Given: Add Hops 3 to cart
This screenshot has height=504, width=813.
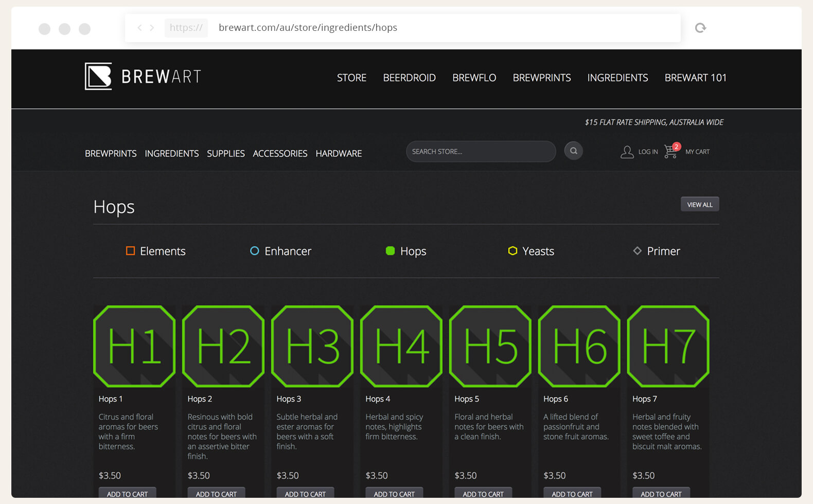Looking at the screenshot, I should [305, 493].
